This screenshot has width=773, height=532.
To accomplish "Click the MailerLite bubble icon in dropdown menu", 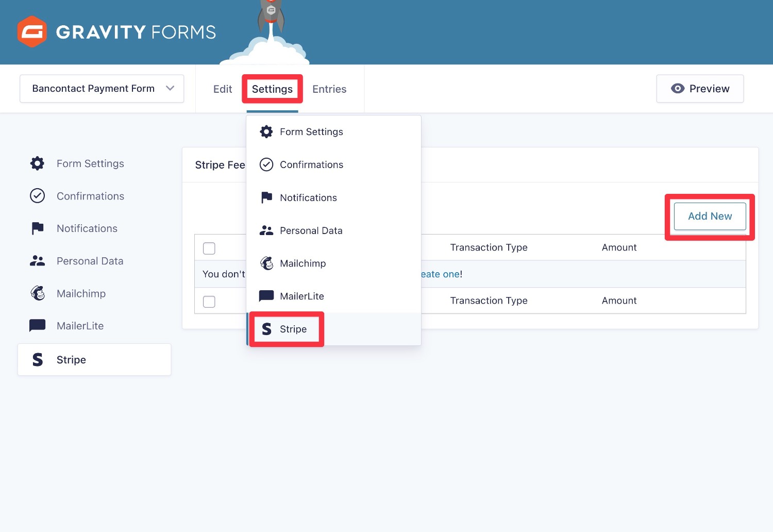I will 266,296.
